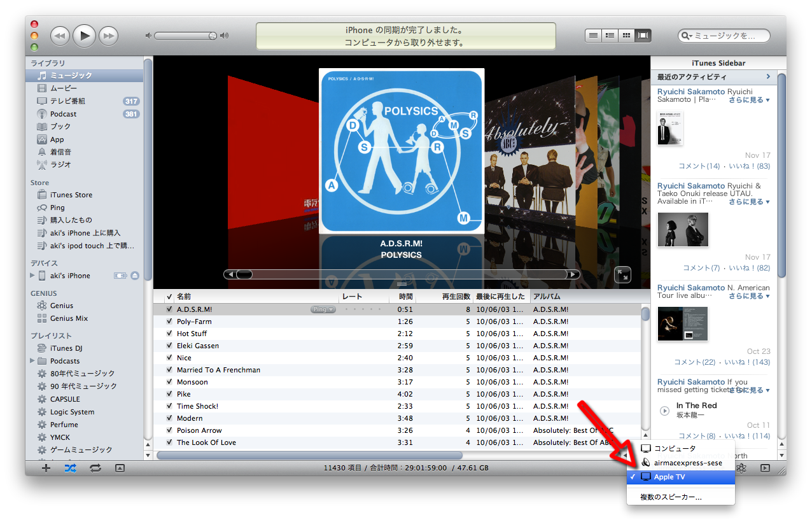The image size is (812, 522).
Task: Add a new playlist with the plus icon
Action: (x=46, y=468)
